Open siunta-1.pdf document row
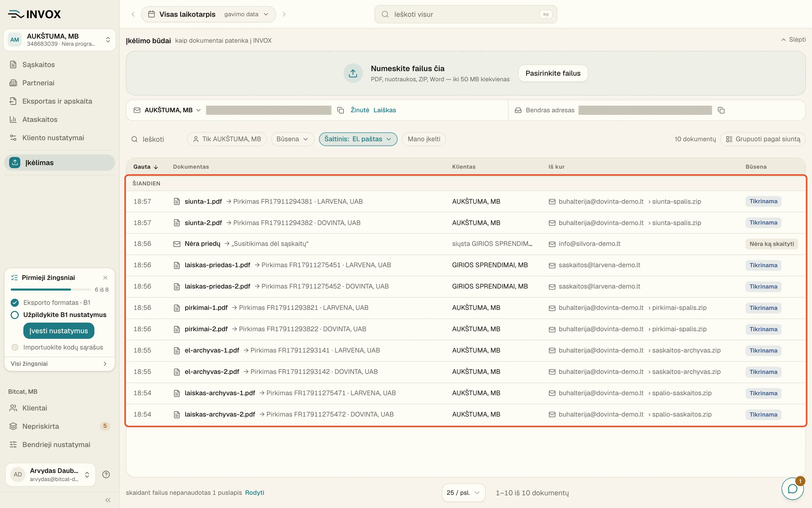The image size is (812, 508). [x=465, y=201]
